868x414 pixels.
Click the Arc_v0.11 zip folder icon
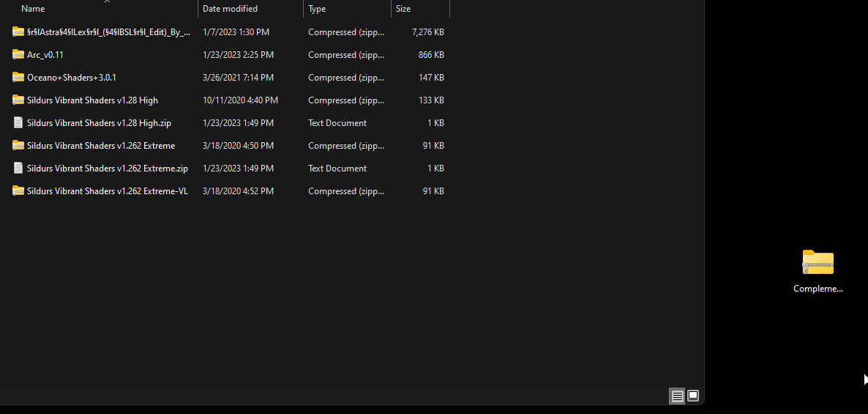18,55
